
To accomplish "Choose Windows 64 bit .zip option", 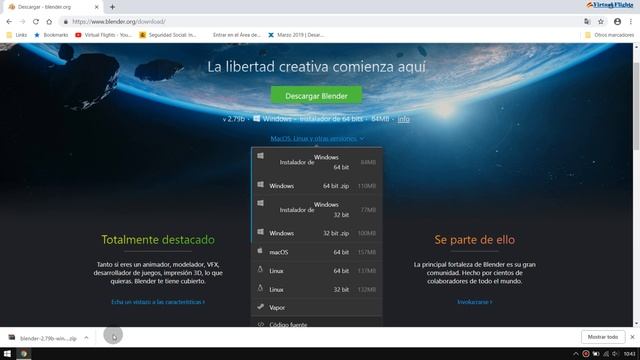I will 317,186.
